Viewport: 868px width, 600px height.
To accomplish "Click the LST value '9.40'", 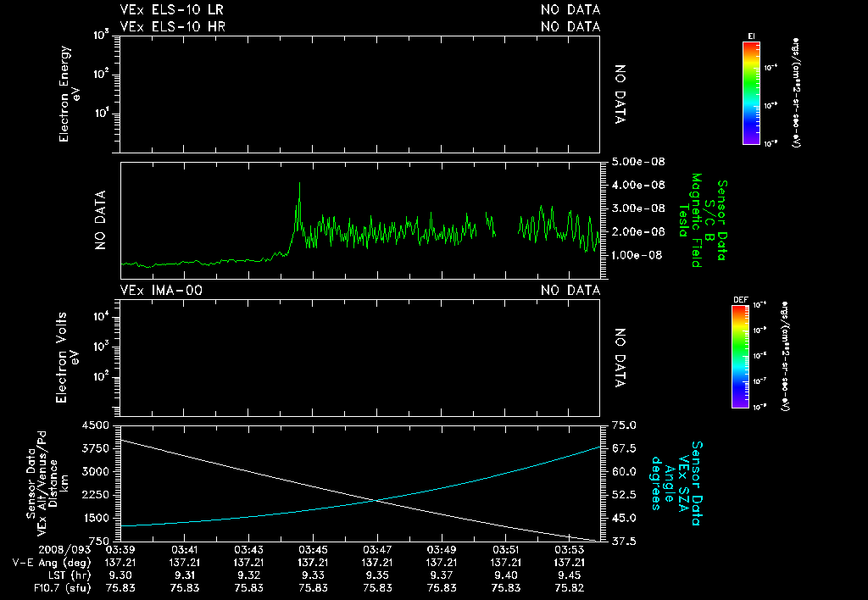I will (x=506, y=575).
